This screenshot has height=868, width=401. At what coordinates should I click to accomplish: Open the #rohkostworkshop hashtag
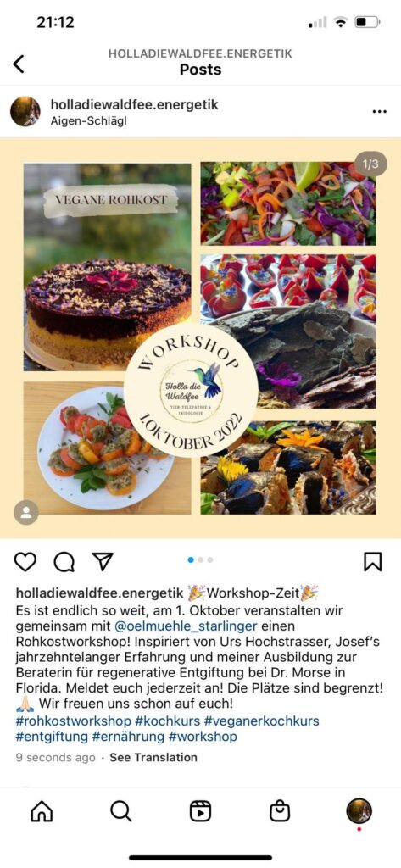(74, 721)
